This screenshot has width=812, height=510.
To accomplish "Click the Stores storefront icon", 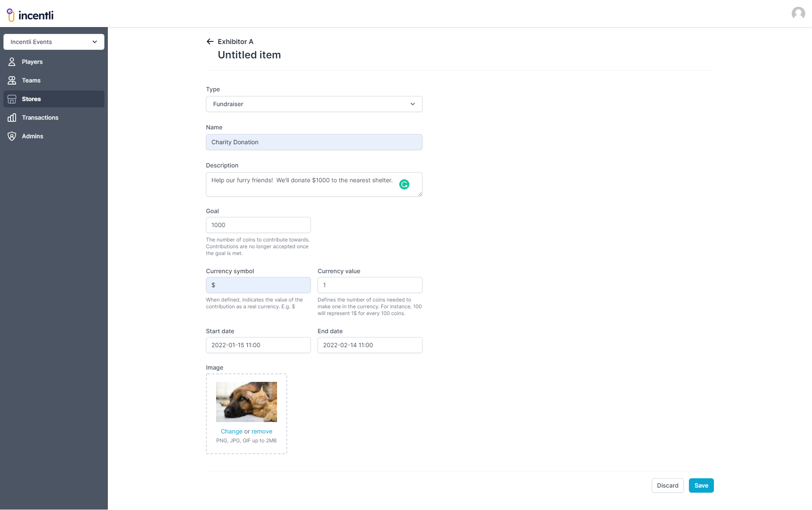I will [x=12, y=99].
